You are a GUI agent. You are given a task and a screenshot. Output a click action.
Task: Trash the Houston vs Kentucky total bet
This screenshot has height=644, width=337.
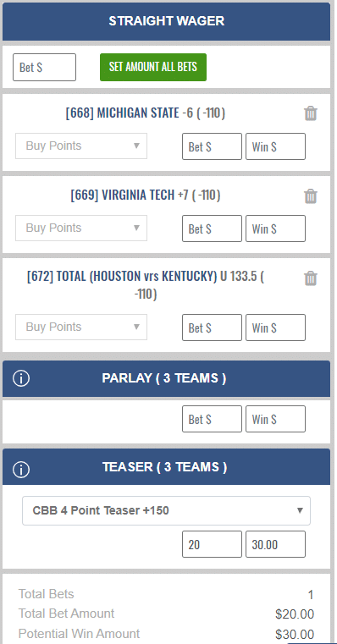(311, 278)
